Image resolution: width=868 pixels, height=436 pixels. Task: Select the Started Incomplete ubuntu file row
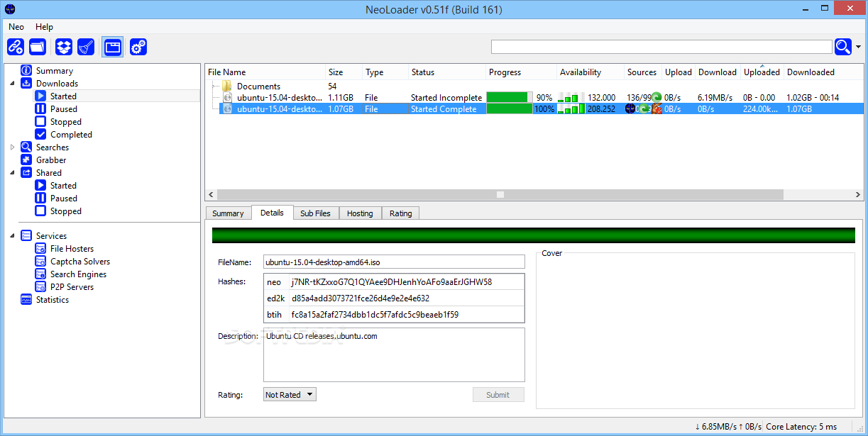(x=534, y=98)
